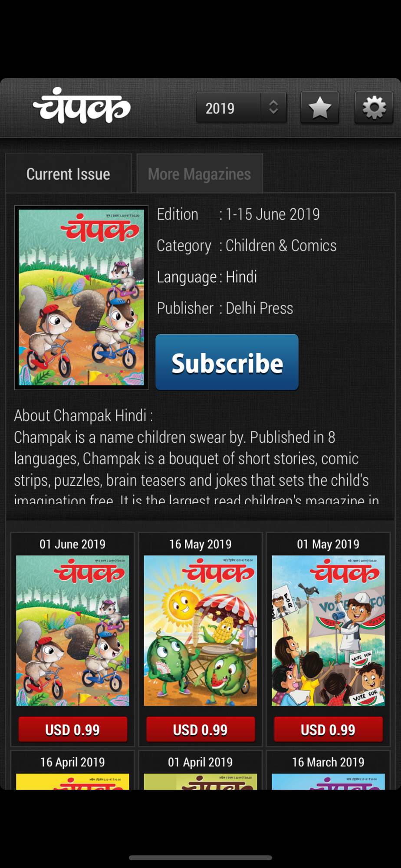Open the 16 May 2019 issue cover
401x868 pixels.
tap(200, 631)
